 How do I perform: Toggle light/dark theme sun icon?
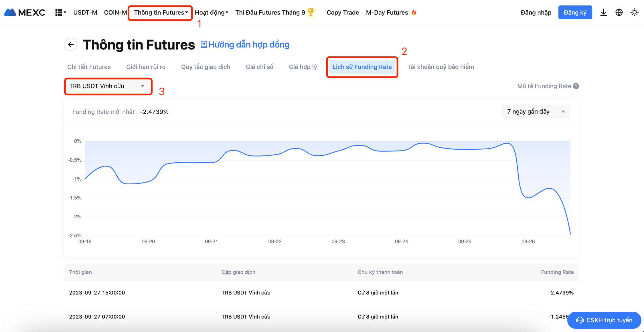point(634,13)
